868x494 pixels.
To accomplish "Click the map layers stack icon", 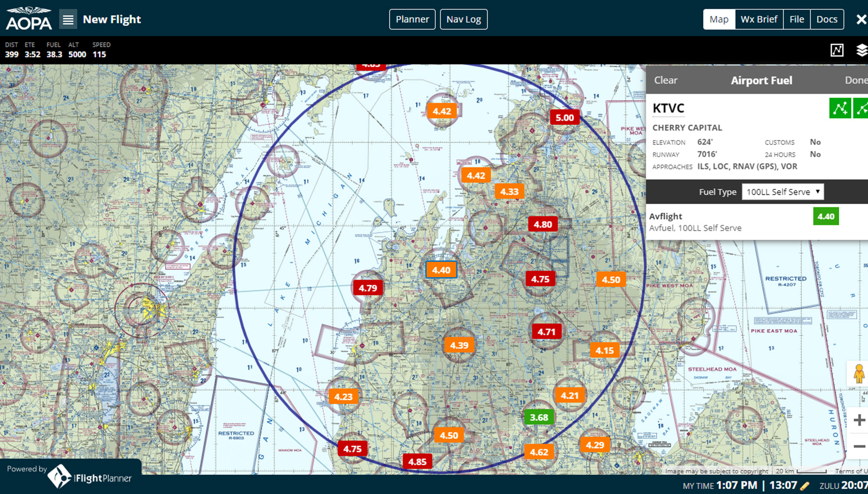I will pyautogui.click(x=861, y=50).
